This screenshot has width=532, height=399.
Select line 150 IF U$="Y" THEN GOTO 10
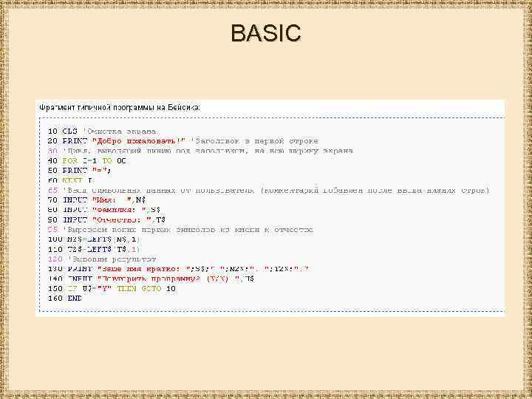112,289
